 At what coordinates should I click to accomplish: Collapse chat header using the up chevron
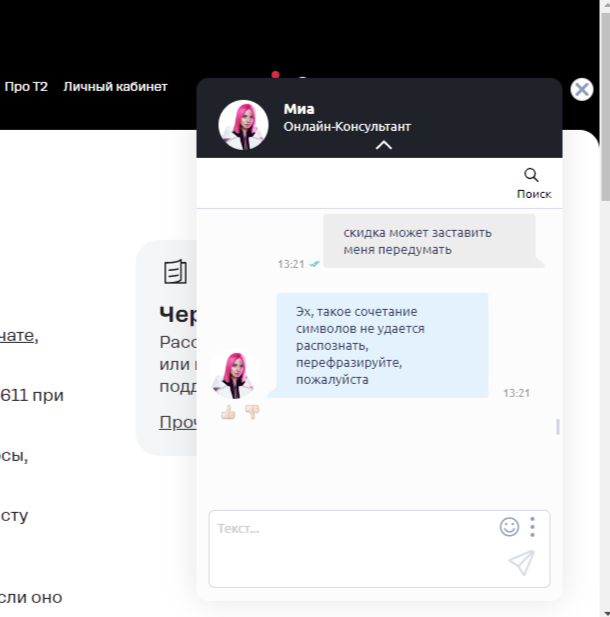point(383,146)
